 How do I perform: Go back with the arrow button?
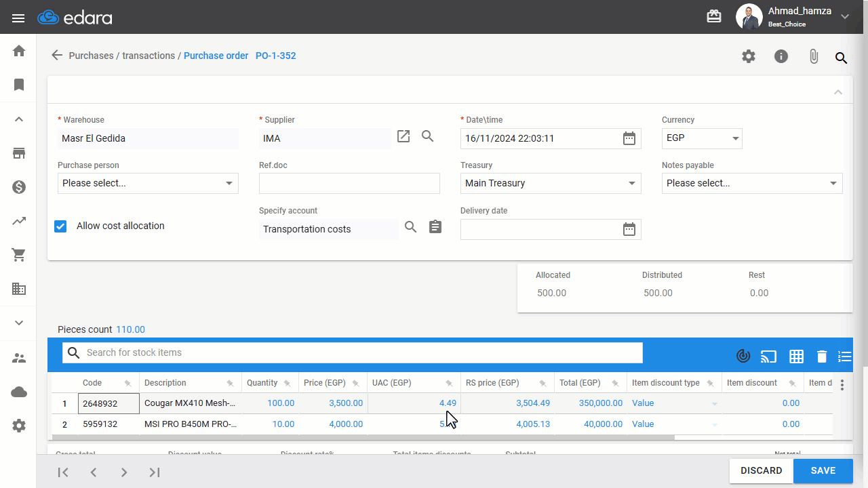(57, 56)
